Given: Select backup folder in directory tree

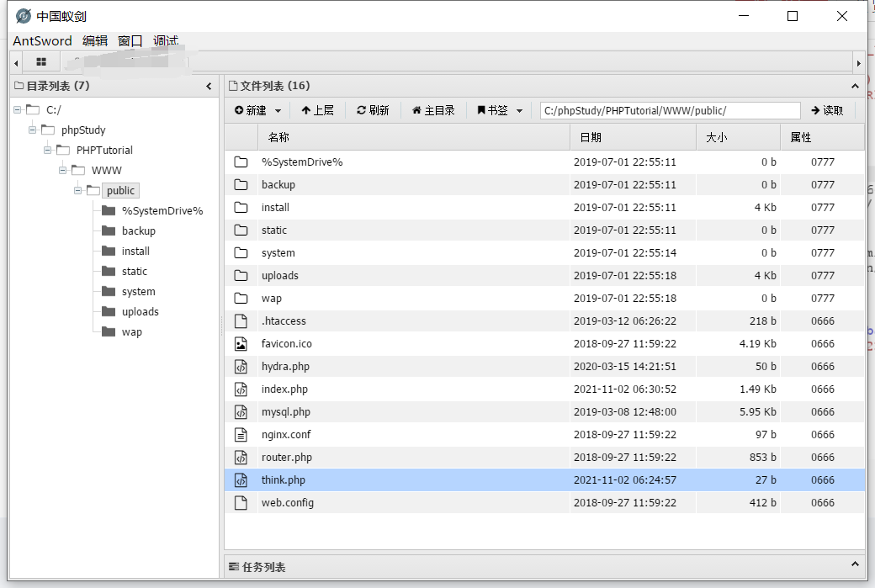Looking at the screenshot, I should 138,231.
